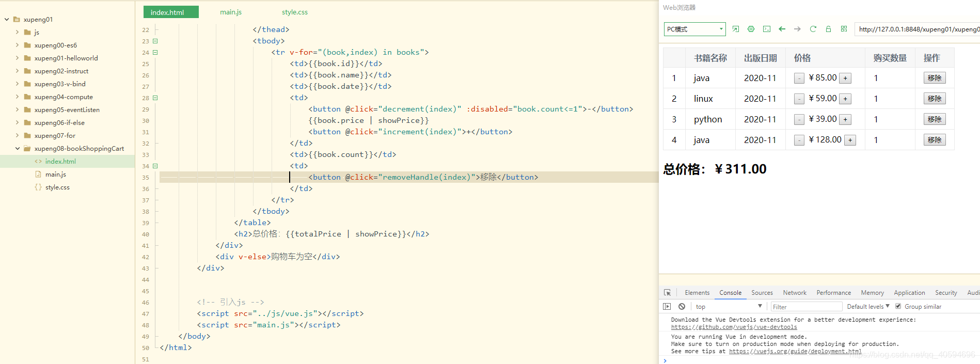Collapse the xupeng01 root folder
Viewport: 980px width, 364px height.
coord(7,19)
